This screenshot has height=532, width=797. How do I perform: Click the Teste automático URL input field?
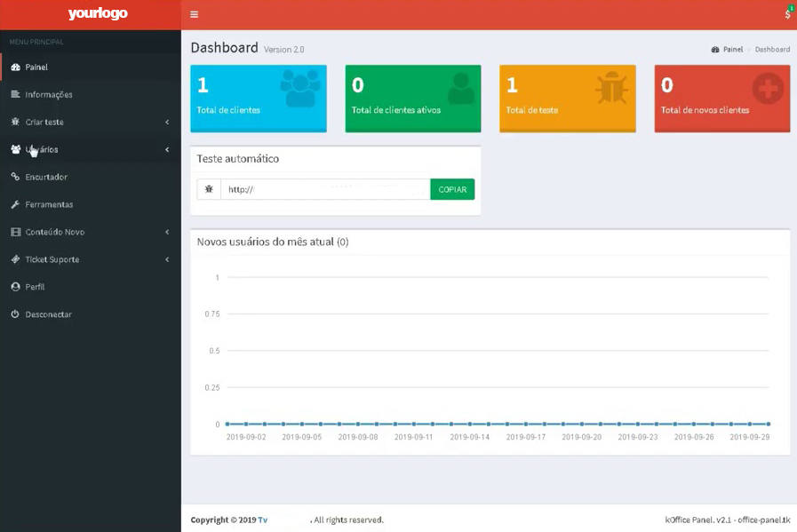coord(325,189)
